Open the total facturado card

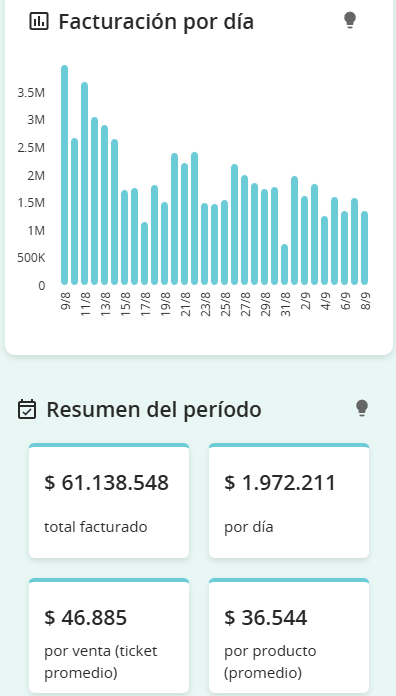pos(109,501)
